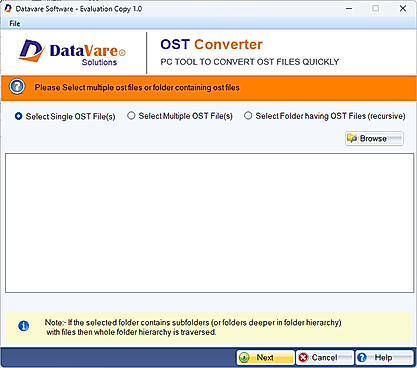Viewport: 417px width, 368px height.
Task: Click inside the empty OST file list area
Action: (x=209, y=223)
